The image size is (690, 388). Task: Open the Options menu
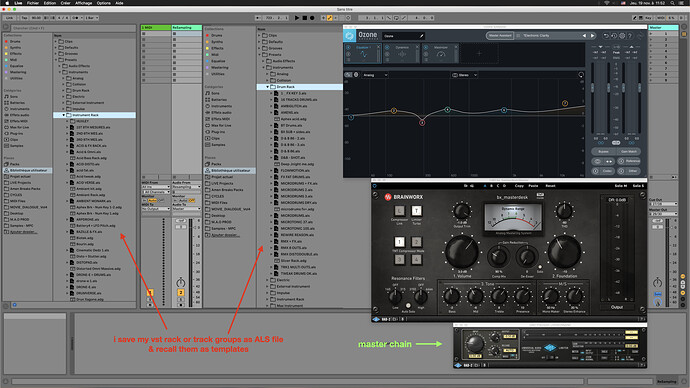pyautogui.click(x=104, y=3)
